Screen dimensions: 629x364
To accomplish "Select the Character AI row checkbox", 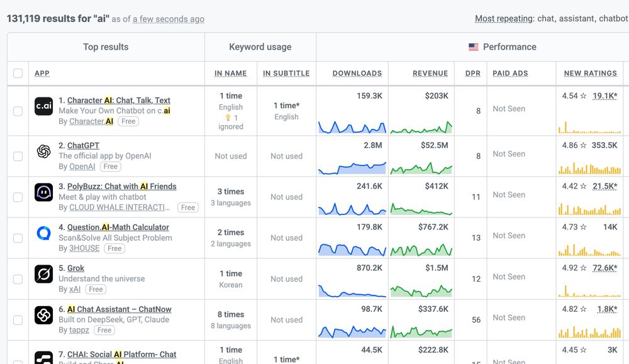I will coord(18,111).
